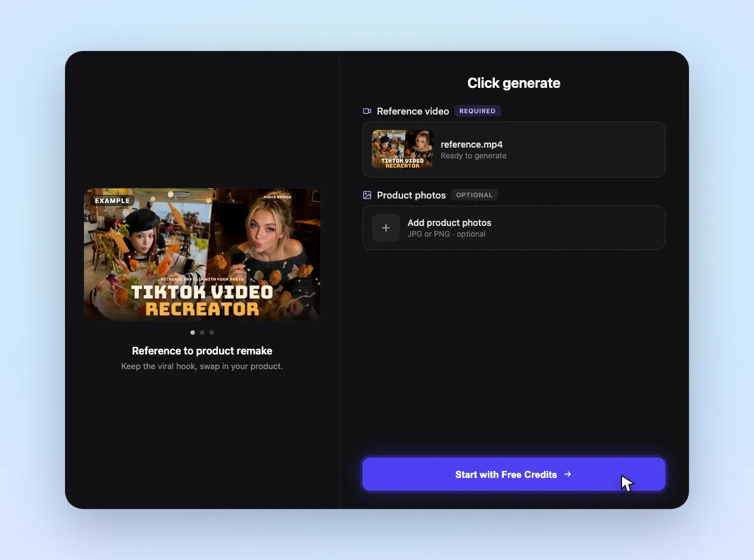The height and width of the screenshot is (560, 754).
Task: Click the 'Click generate' heading
Action: click(513, 83)
